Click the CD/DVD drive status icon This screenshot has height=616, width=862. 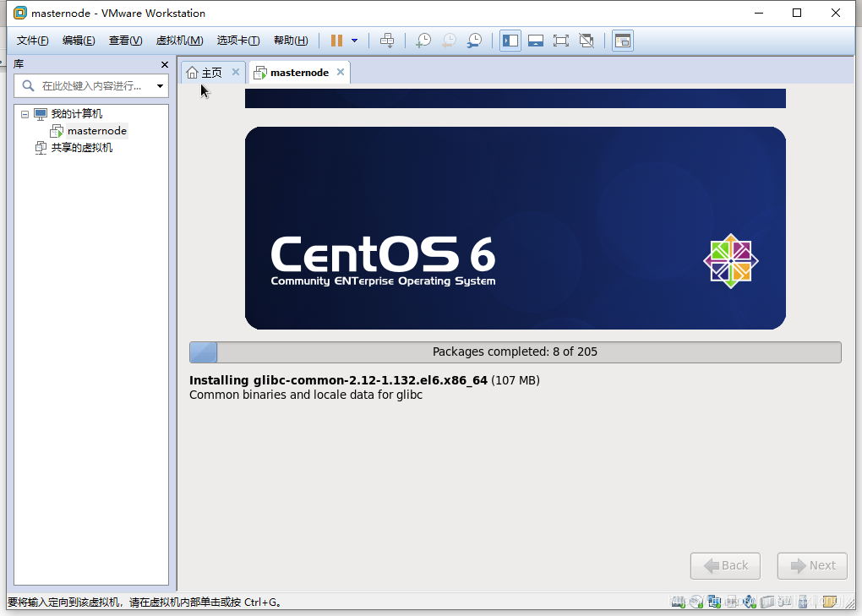[696, 602]
